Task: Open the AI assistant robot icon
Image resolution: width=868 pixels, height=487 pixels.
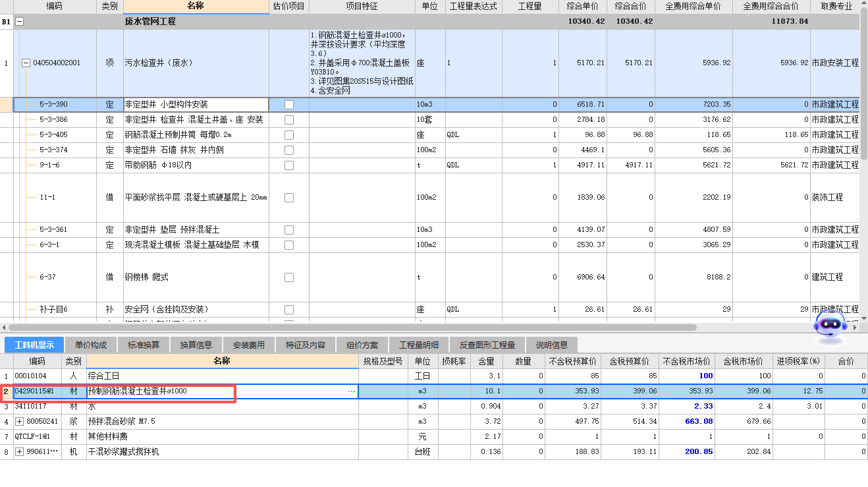Action: tap(831, 326)
